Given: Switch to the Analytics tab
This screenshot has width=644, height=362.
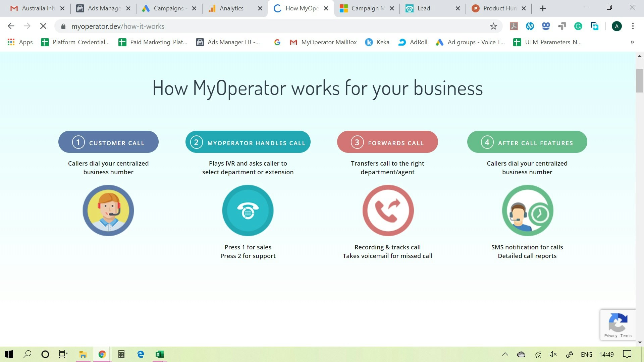Looking at the screenshot, I should [x=231, y=8].
